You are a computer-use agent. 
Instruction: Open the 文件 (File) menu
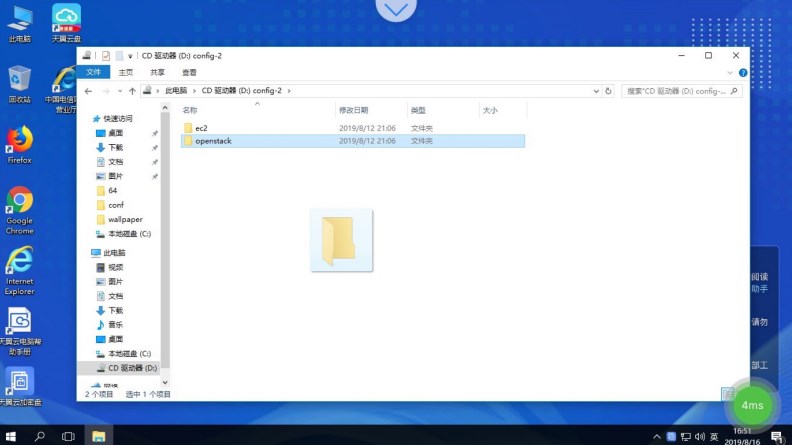93,72
